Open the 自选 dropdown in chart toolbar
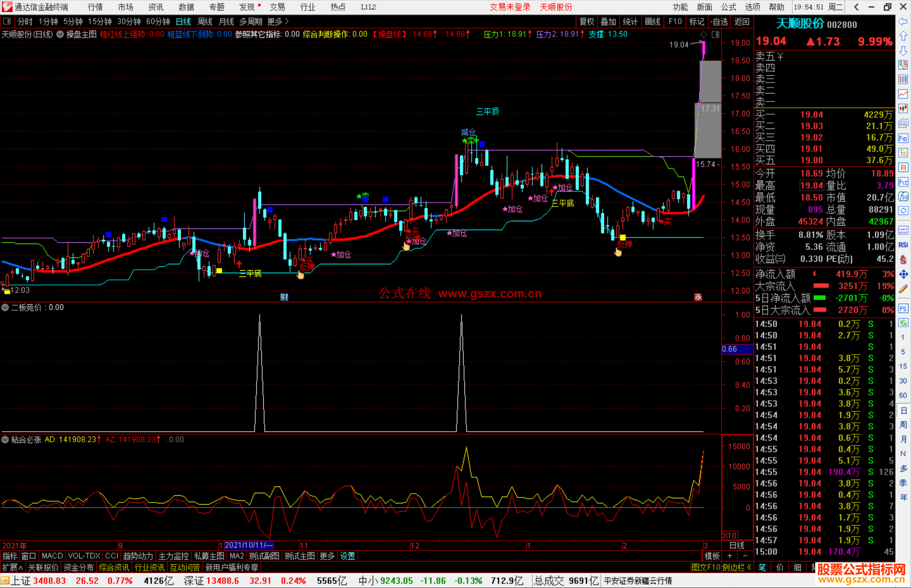 719,21
